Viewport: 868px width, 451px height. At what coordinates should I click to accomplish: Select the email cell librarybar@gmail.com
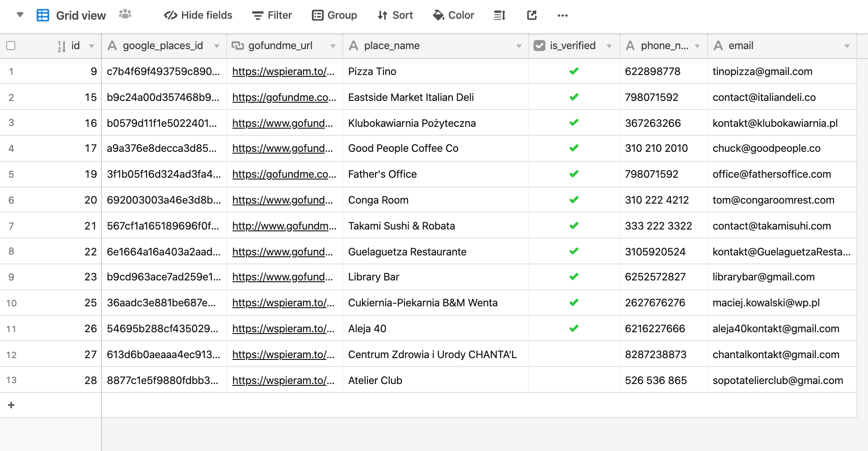(782, 277)
